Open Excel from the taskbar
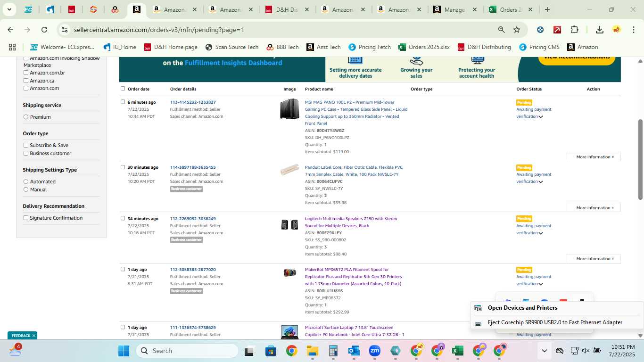 point(457,351)
